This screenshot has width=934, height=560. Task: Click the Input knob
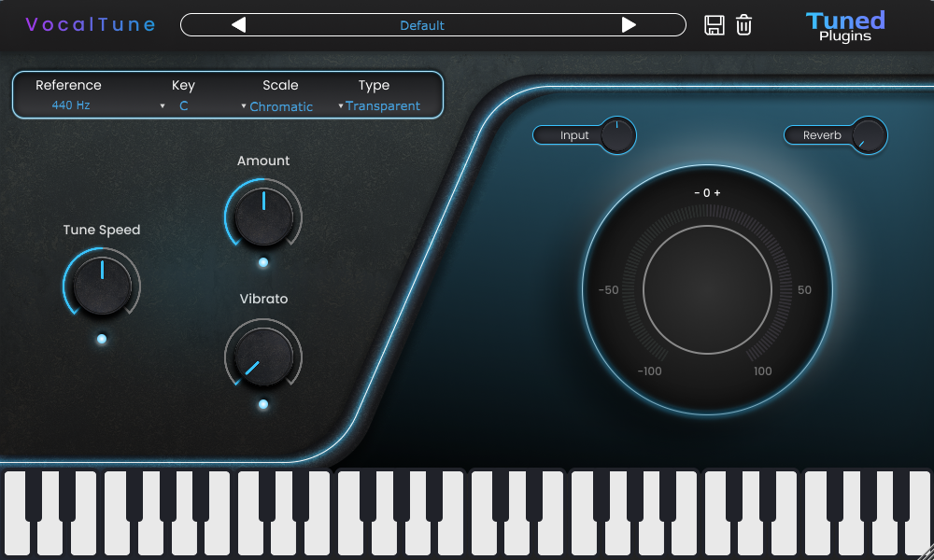[616, 135]
